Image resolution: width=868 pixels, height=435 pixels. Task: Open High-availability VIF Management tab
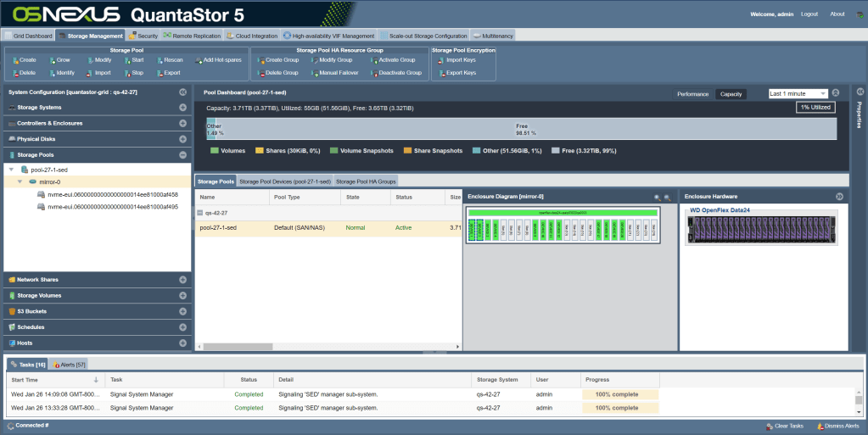(x=329, y=36)
